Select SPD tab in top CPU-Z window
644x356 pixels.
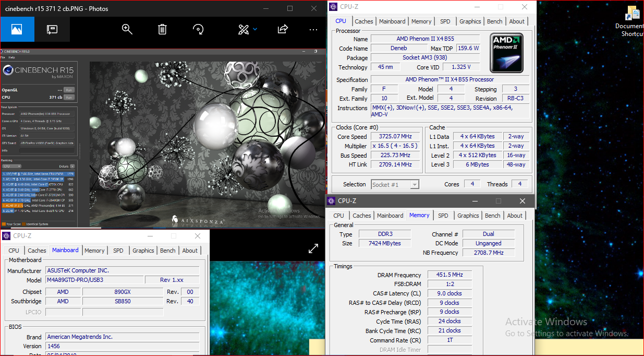445,21
